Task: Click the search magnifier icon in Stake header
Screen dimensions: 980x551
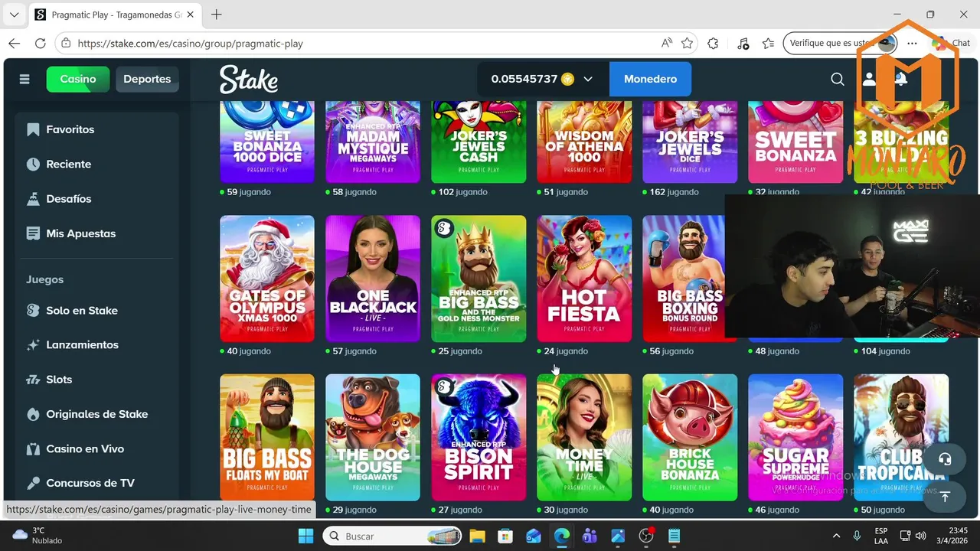Action: pyautogui.click(x=838, y=79)
